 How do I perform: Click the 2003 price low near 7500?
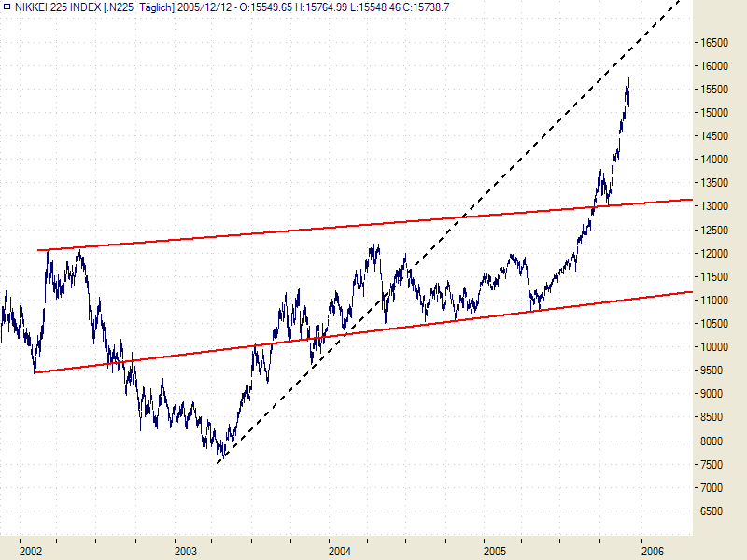click(223, 456)
